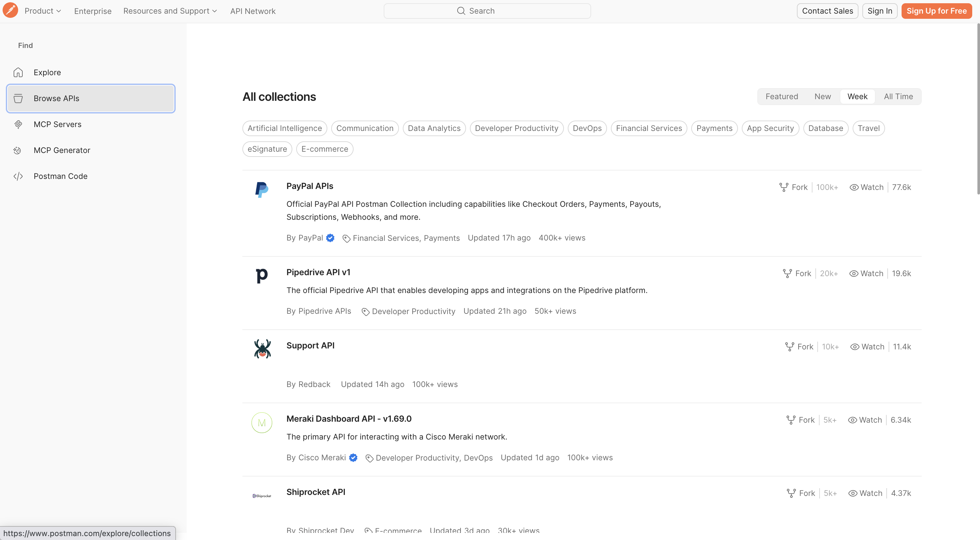980x540 pixels.
Task: Expand the Product dropdown menu
Action: click(43, 11)
